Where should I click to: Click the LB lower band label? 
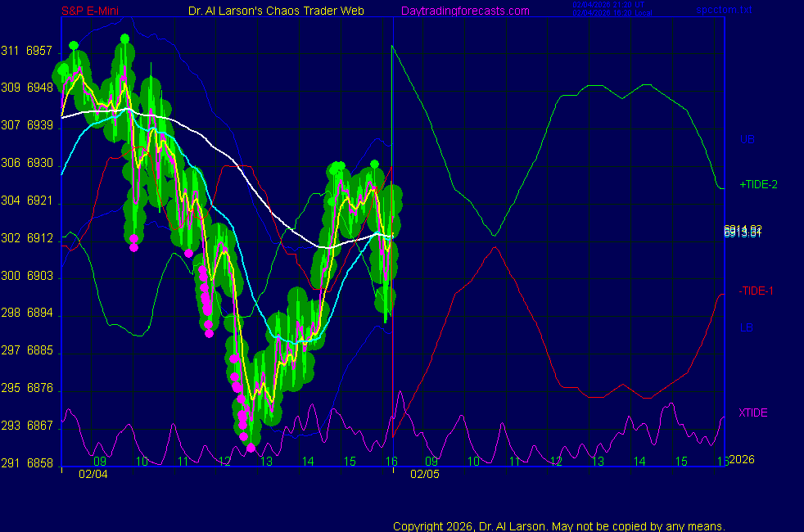747,328
